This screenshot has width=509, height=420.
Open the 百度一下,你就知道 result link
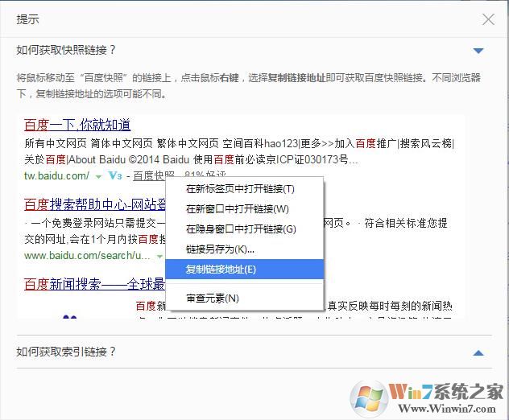[x=77, y=125]
